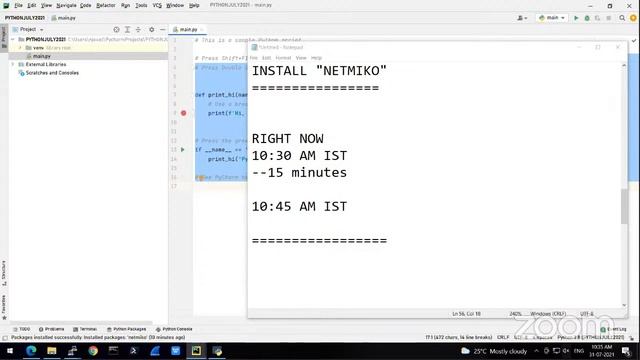Open Microsoft Edge from taskbar
Image resolution: width=640 pixels, height=360 pixels.
coord(31,351)
